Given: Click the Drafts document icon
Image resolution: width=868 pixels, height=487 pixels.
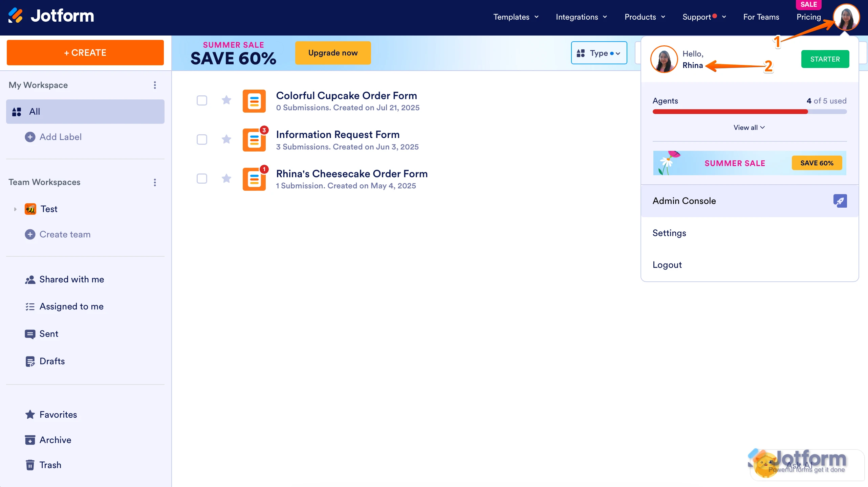Looking at the screenshot, I should click(30, 362).
